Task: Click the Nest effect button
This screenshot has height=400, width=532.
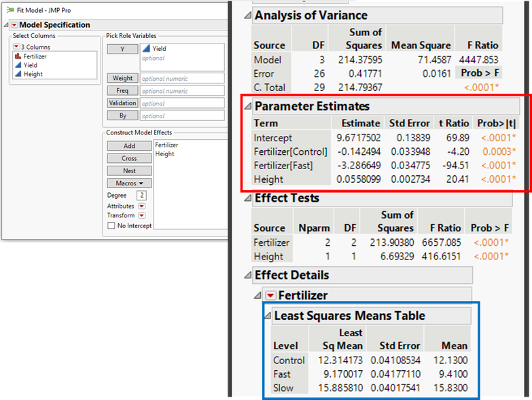Action: pos(129,171)
